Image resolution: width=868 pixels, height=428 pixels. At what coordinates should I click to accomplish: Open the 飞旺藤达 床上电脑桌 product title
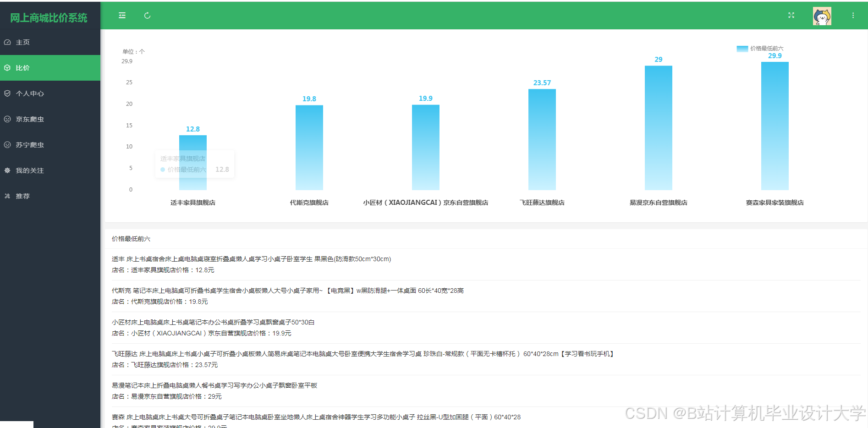(x=363, y=354)
